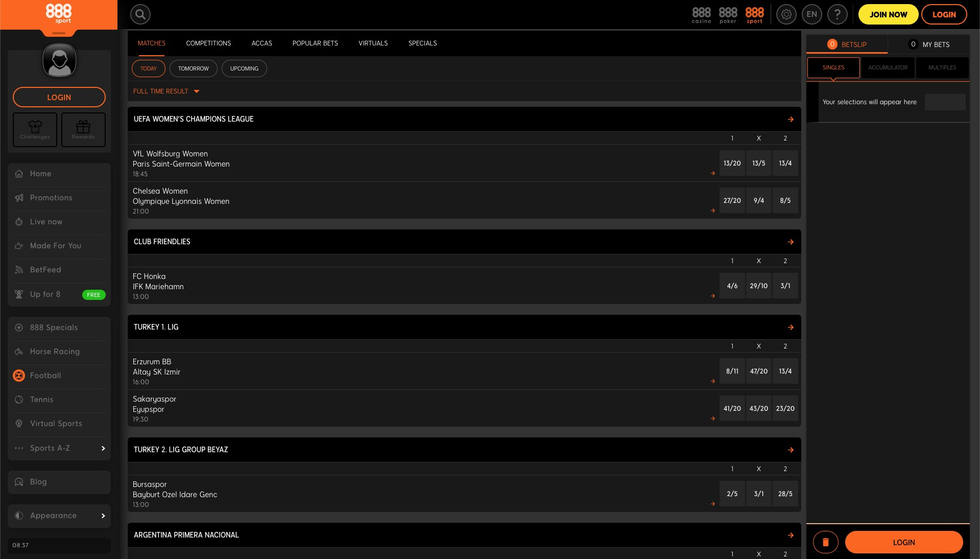Select the Upcoming filter pill
This screenshot has width=980, height=559.
pos(244,68)
